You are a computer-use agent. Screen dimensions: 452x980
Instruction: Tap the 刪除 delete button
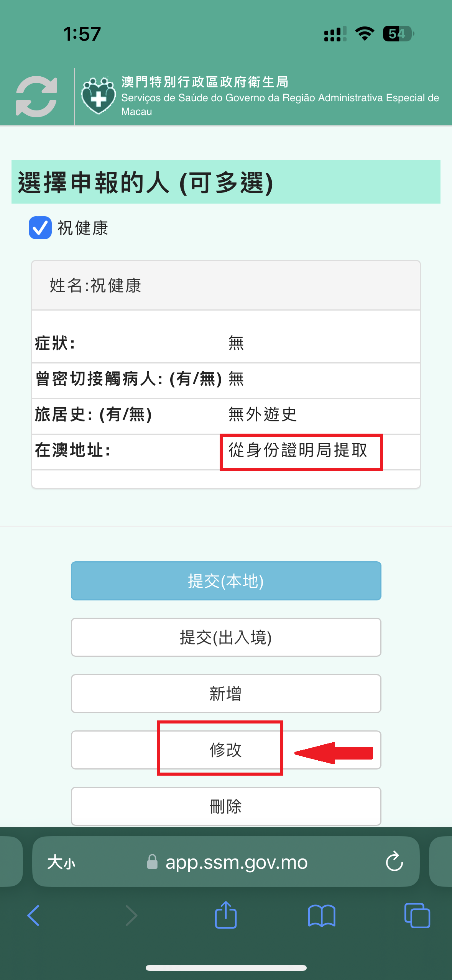coord(226,806)
